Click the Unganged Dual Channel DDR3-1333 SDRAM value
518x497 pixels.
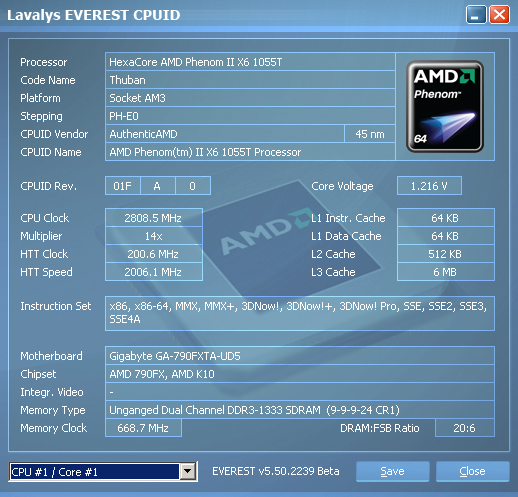tap(300, 410)
